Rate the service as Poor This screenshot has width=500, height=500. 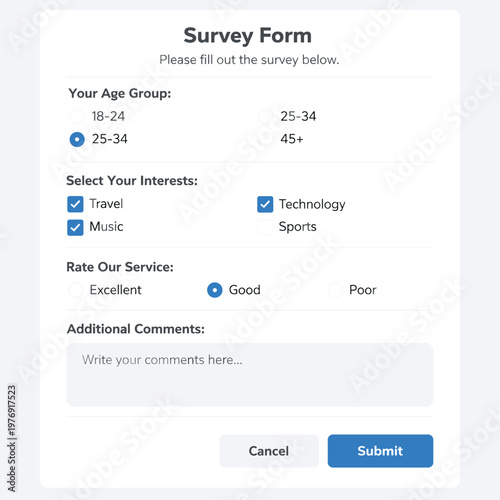coord(335,290)
